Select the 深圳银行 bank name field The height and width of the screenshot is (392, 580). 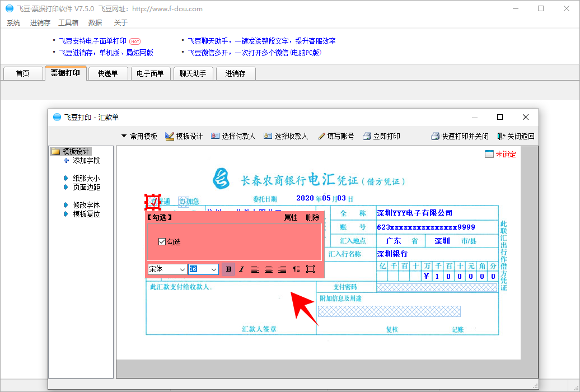click(x=392, y=254)
